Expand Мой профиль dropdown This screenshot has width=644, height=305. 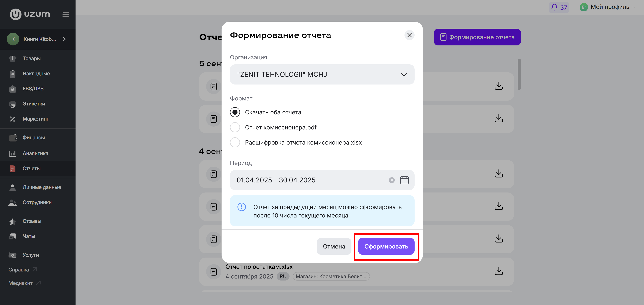tap(612, 7)
